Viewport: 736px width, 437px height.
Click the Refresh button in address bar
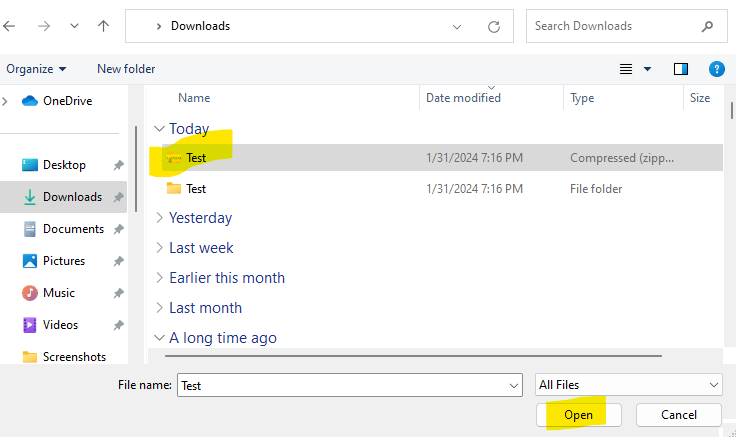point(493,27)
